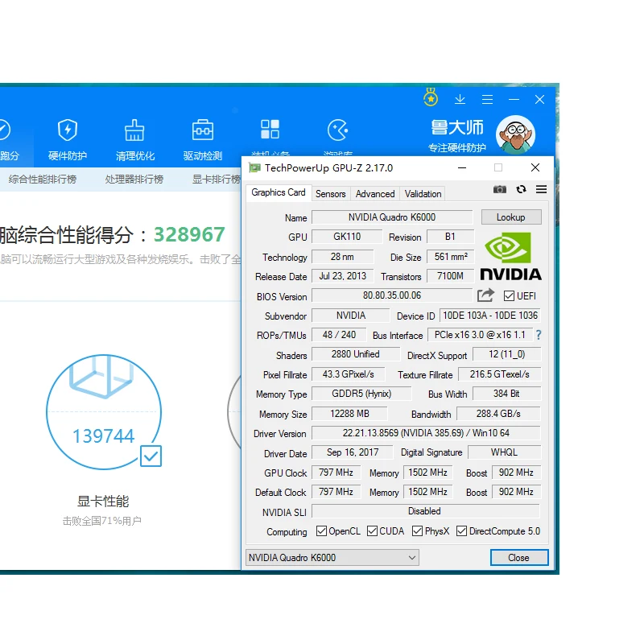Viewport: 644px width, 644px height.
Task: Click the download arrow icon in Ludashi
Action: pyautogui.click(x=460, y=99)
